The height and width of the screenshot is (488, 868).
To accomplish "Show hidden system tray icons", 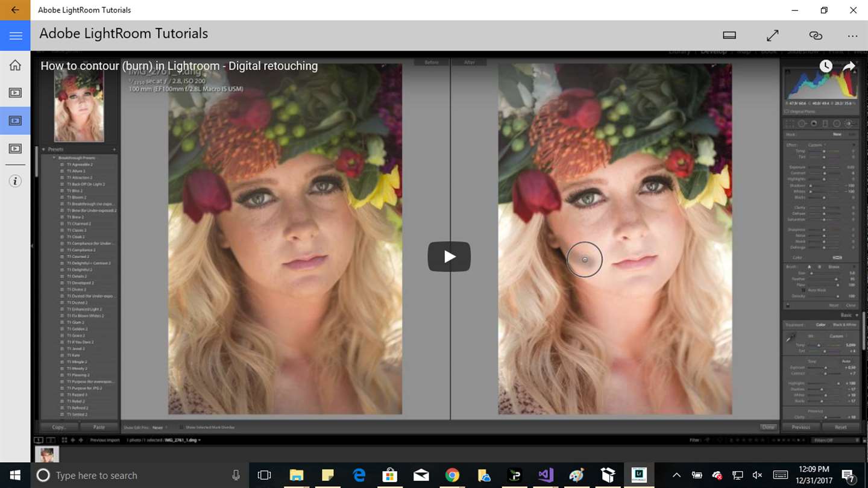I will click(676, 475).
